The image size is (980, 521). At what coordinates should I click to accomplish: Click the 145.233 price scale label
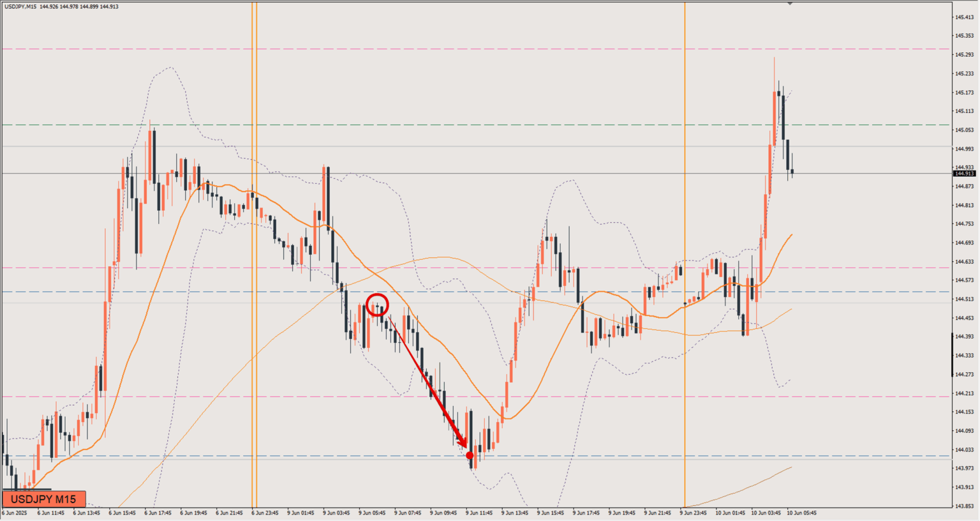pyautogui.click(x=964, y=73)
